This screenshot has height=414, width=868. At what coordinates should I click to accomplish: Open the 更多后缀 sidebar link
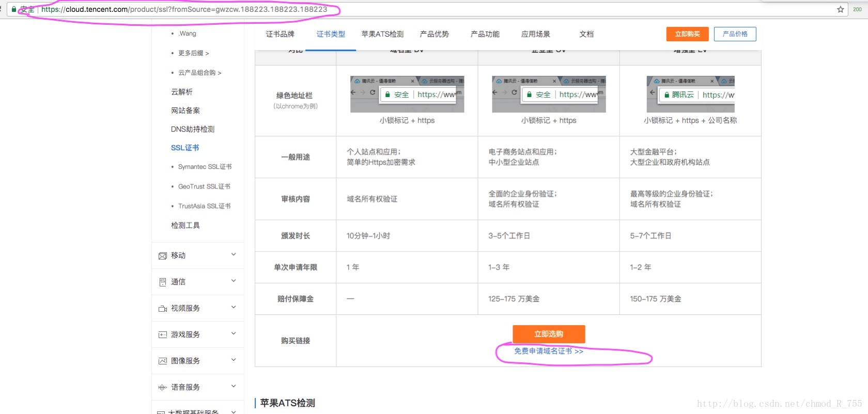(194, 53)
